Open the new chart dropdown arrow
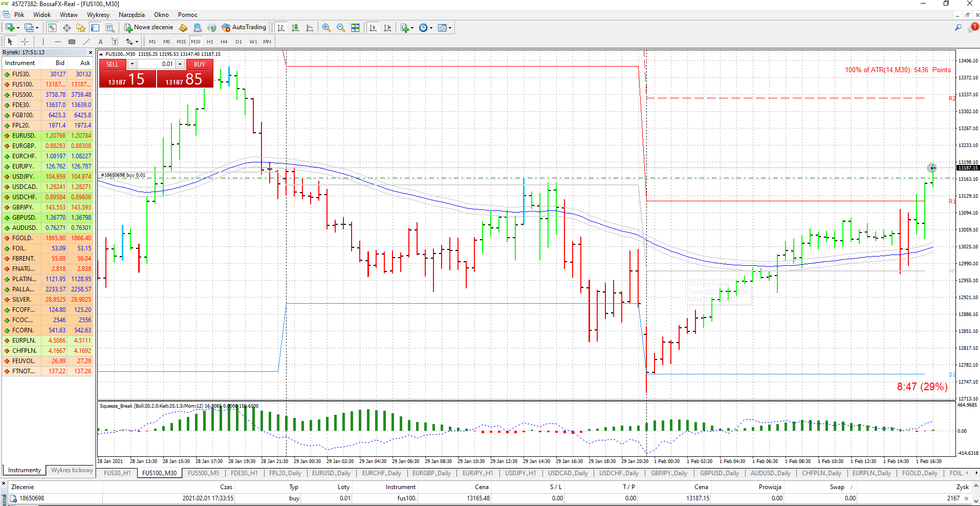This screenshot has width=980, height=506. (x=18, y=28)
